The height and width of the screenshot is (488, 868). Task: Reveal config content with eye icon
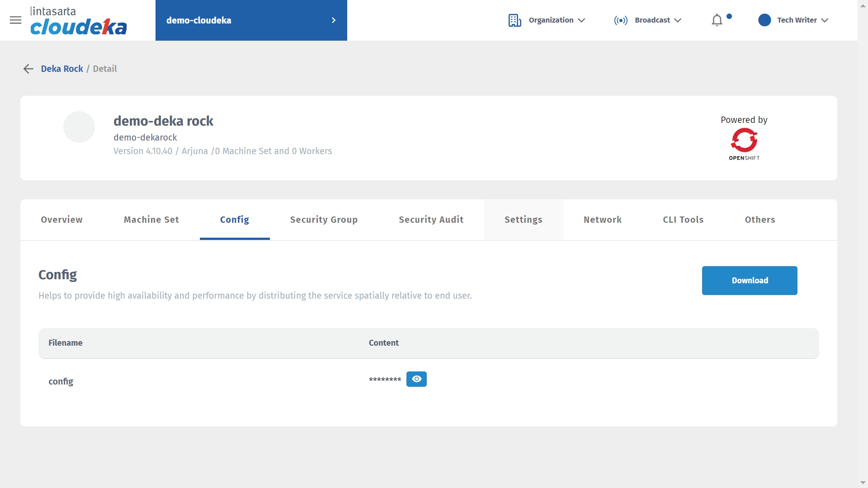pos(416,379)
